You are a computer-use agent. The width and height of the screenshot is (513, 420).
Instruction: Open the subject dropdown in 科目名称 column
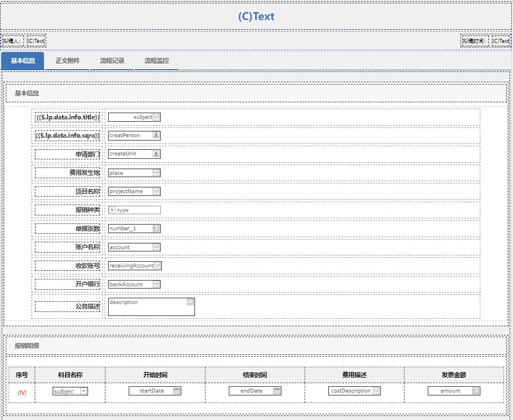coord(83,391)
